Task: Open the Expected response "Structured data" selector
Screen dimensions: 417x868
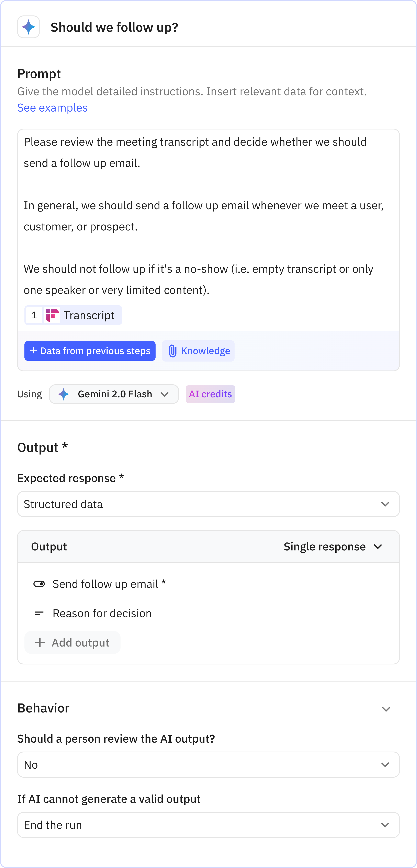Action: (208, 504)
